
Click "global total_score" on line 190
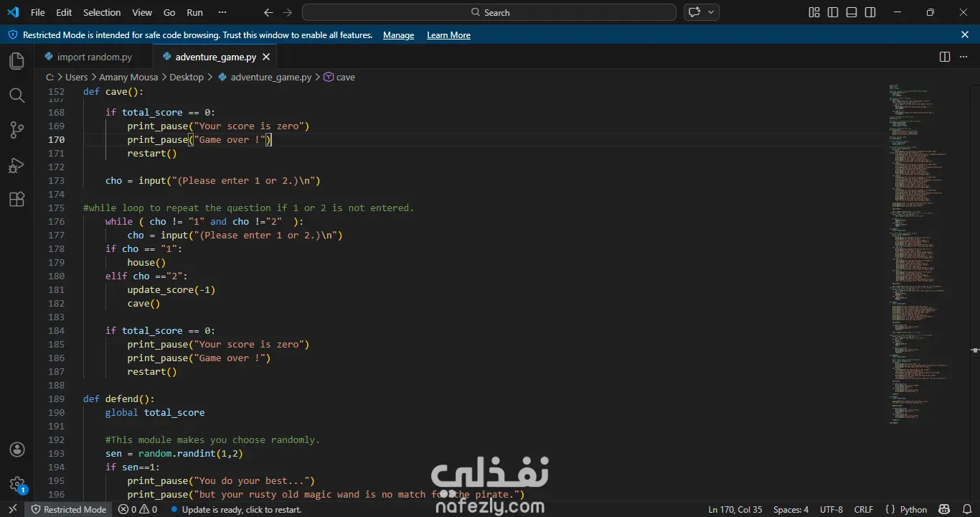[x=155, y=412]
